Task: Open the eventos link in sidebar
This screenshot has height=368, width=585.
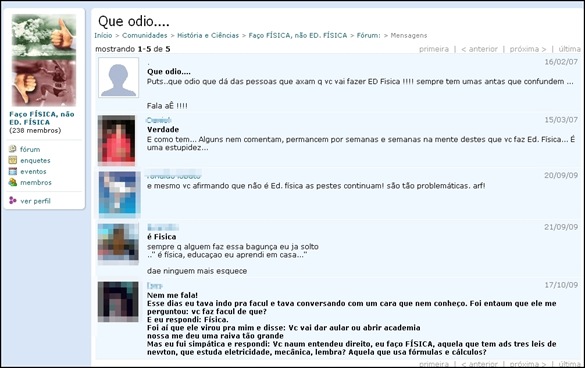Action: click(33, 172)
